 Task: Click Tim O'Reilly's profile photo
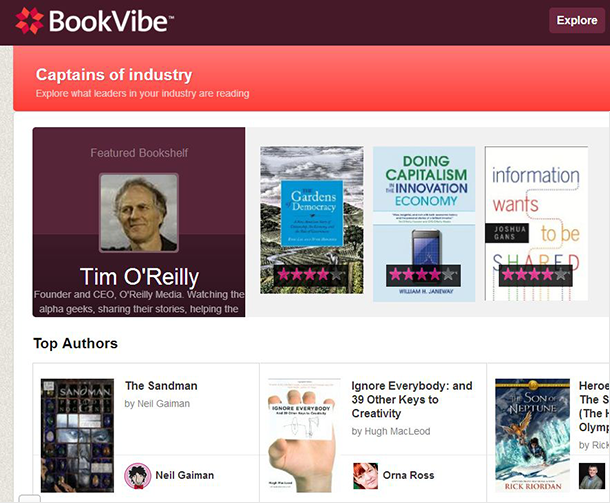pos(139,212)
